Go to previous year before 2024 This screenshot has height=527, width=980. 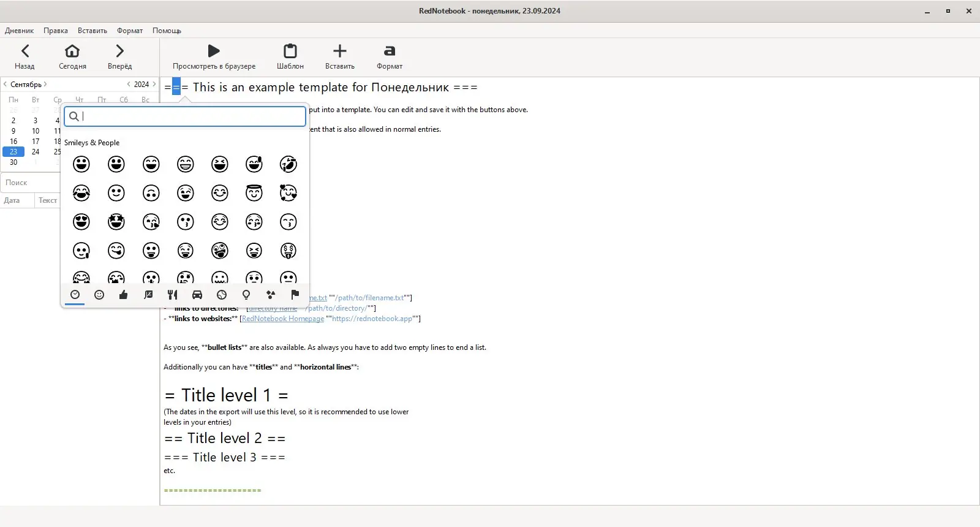(x=129, y=84)
